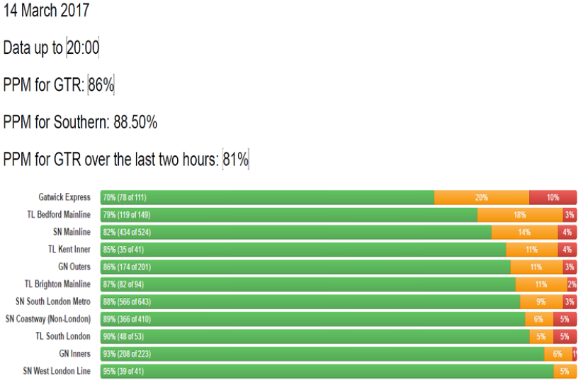Click Gatwick Express red 10% segment
Image resolution: width=588 pixels, height=383 pixels.
553,198
